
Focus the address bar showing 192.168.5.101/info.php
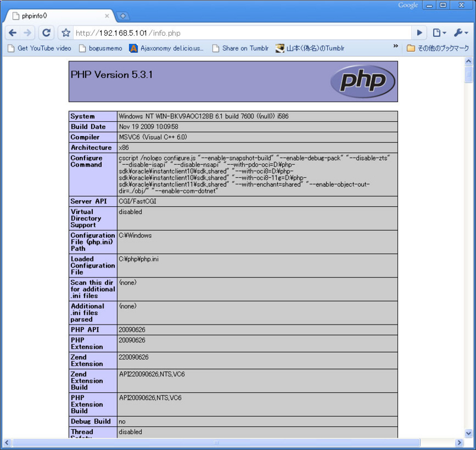(x=242, y=33)
